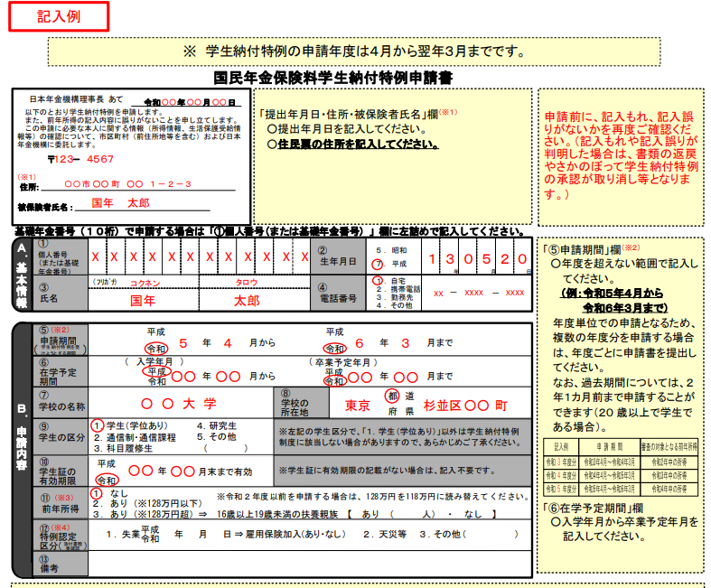Click the phone number xx－xxxx－xxxx
The height and width of the screenshot is (588, 711).
click(x=479, y=293)
